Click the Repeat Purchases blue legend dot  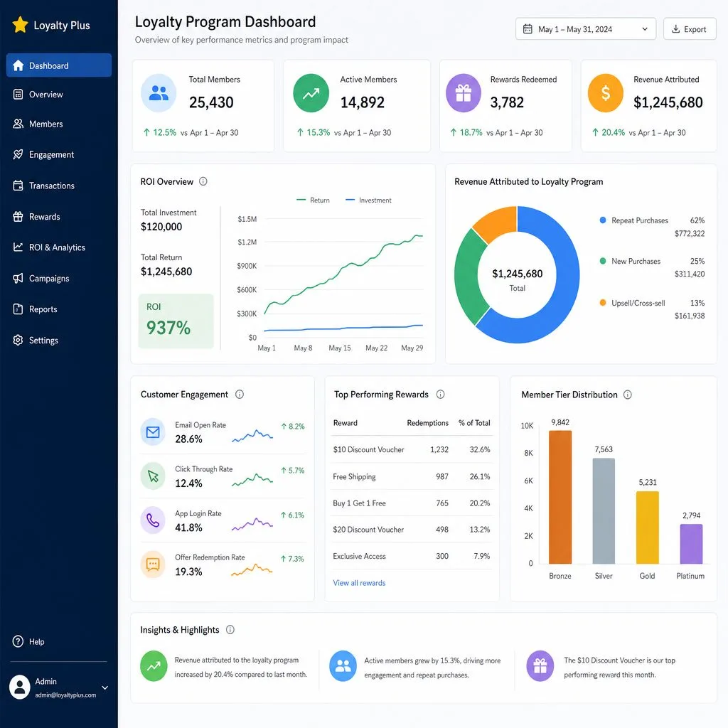[x=603, y=220]
